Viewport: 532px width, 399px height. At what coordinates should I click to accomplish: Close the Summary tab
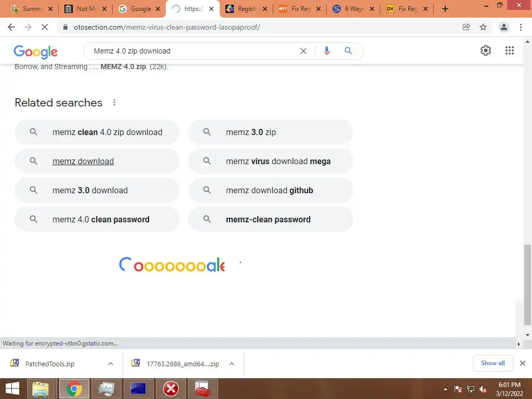point(50,9)
